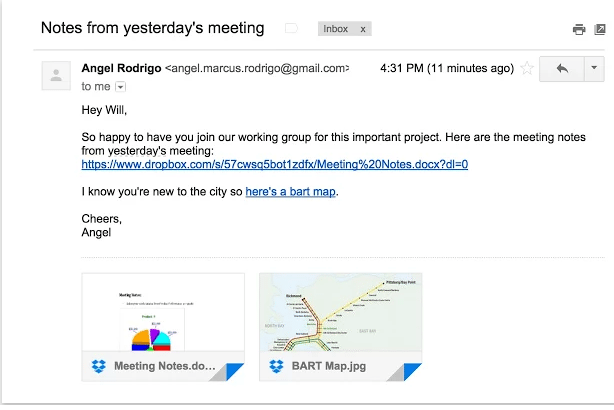This screenshot has width=614, height=410.
Task: Click the BART Map.jpg filename label
Action: pos(329,366)
